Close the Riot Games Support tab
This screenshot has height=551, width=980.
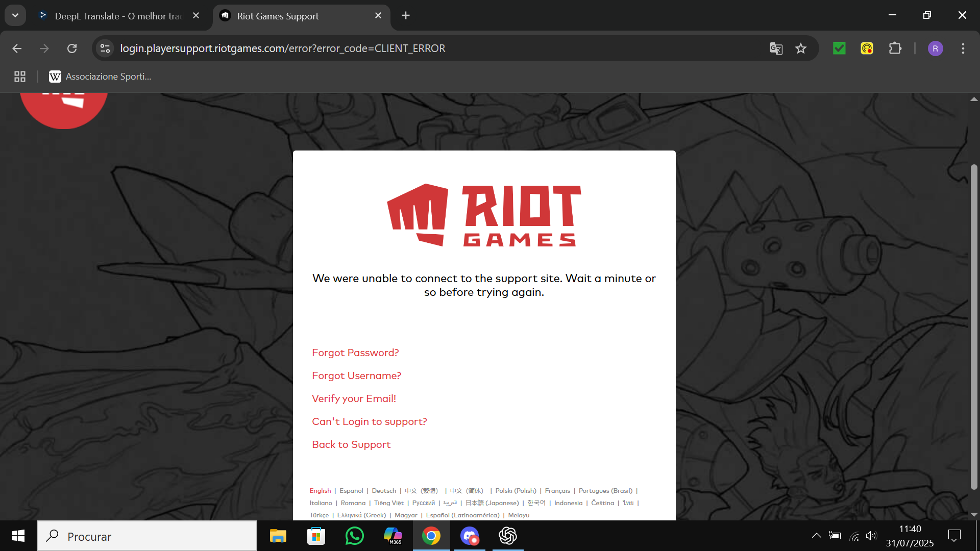tap(378, 16)
